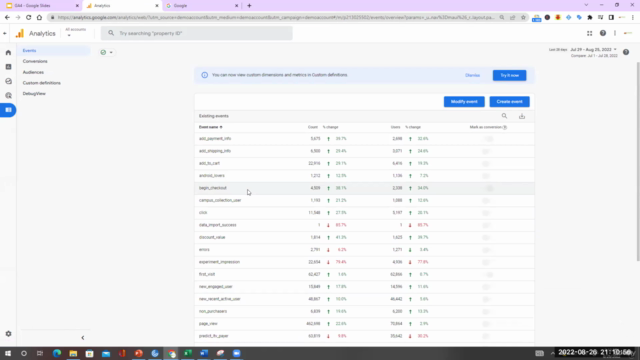The width and height of the screenshot is (640, 360).
Task: Open a new browser tab
Action: (x=249, y=6)
